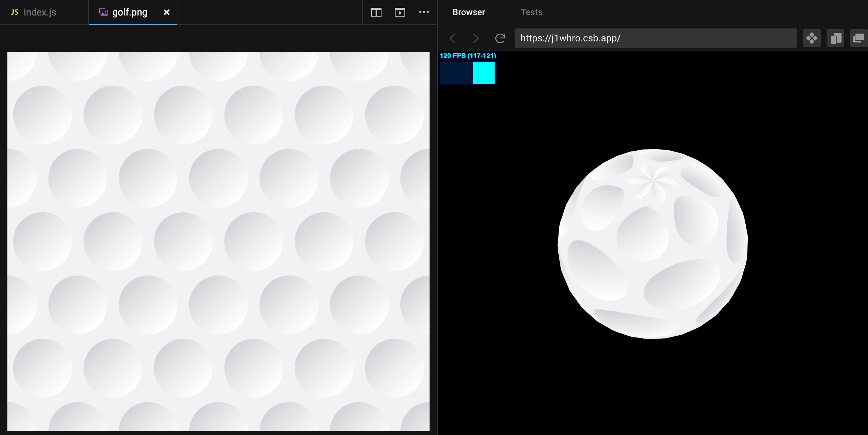This screenshot has height=435, width=868.
Task: Click the diamond grid icon beside URL bar
Action: [812, 38]
